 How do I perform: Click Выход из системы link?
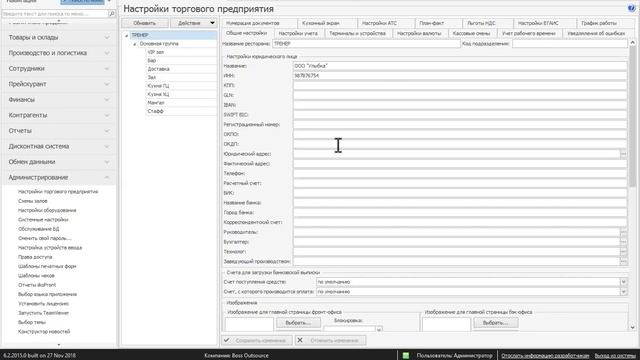pyautogui.click(x=615, y=356)
